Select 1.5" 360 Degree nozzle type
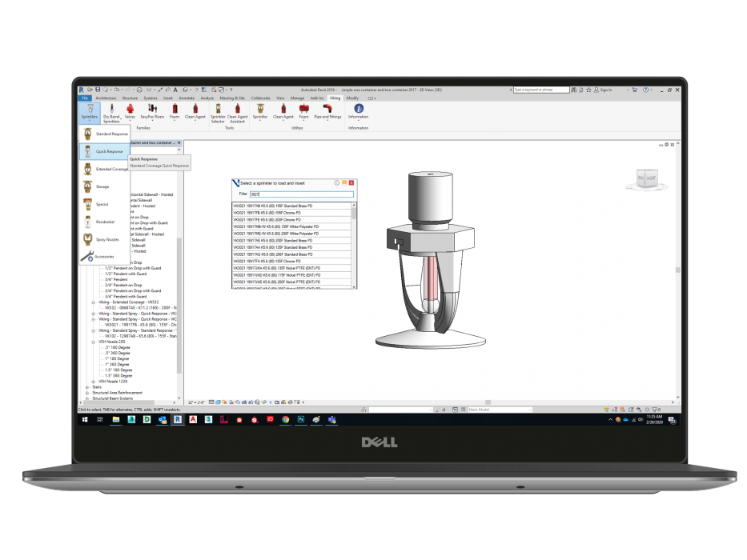The width and height of the screenshot is (747, 560). click(118, 376)
